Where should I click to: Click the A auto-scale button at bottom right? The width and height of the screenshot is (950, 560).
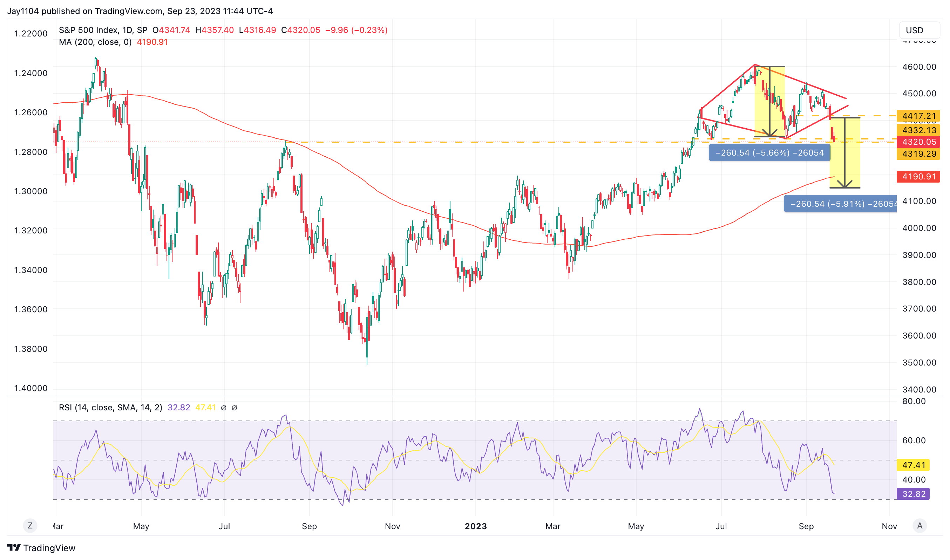click(920, 526)
